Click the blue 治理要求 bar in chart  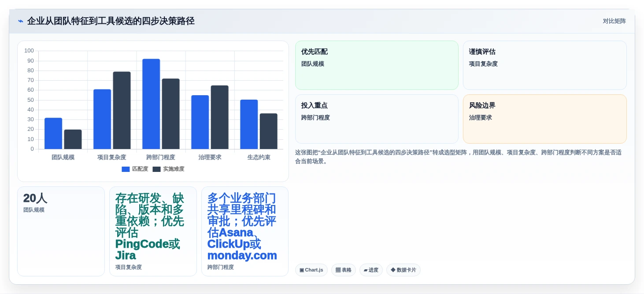coord(200,122)
